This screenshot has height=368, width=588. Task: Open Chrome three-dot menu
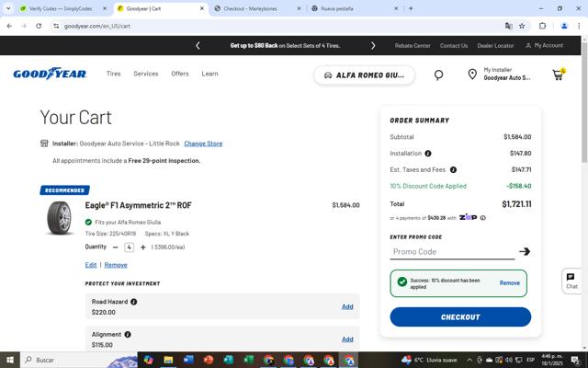[579, 26]
